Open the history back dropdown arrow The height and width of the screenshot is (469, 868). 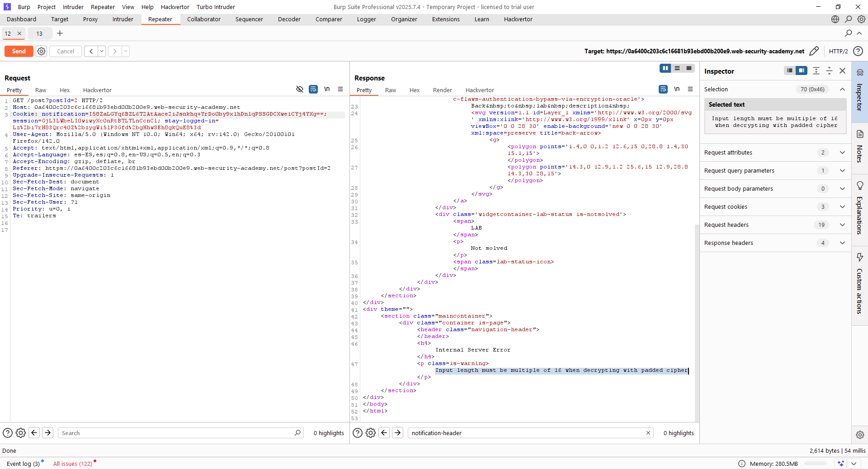click(x=102, y=51)
